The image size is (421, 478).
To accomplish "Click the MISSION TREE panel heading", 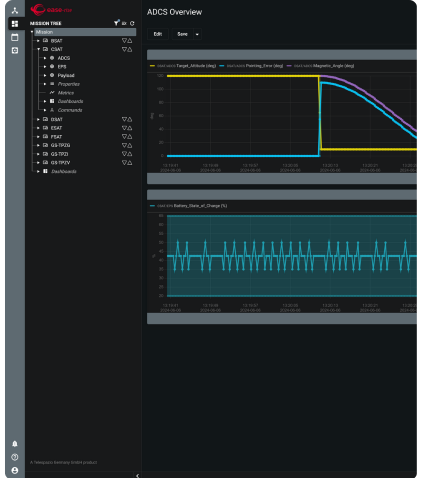I will 46,23.
